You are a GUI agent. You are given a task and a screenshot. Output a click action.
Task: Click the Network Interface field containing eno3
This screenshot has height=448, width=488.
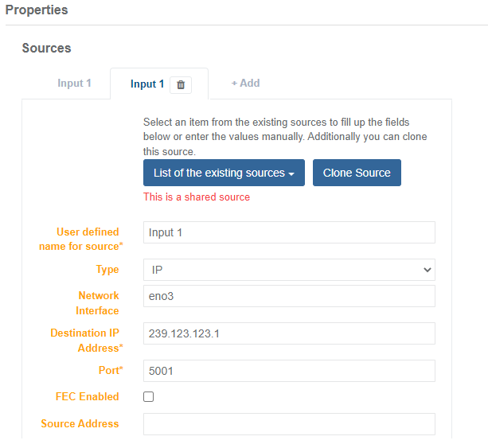click(x=289, y=296)
